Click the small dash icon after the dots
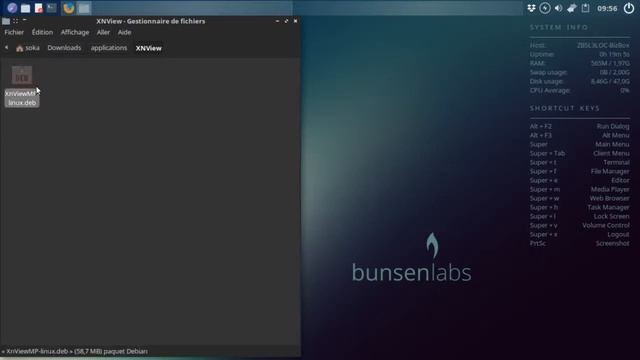The image size is (640, 360). 24,20
